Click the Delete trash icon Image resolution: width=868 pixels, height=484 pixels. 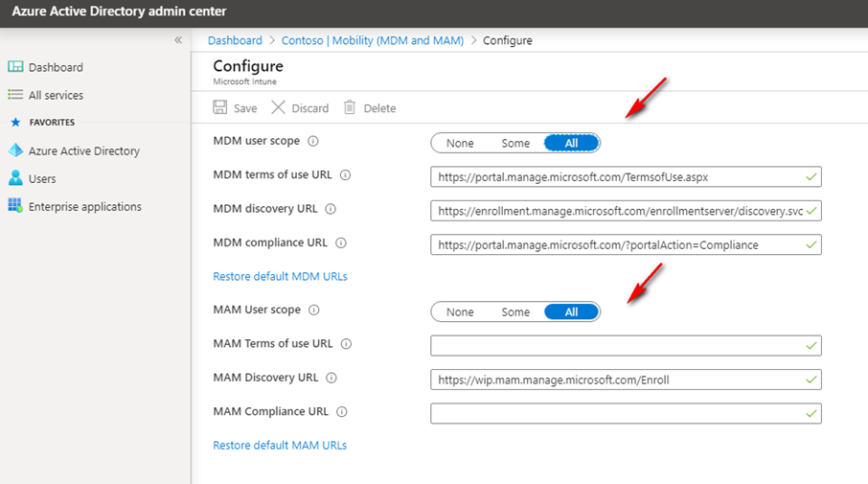(x=350, y=107)
